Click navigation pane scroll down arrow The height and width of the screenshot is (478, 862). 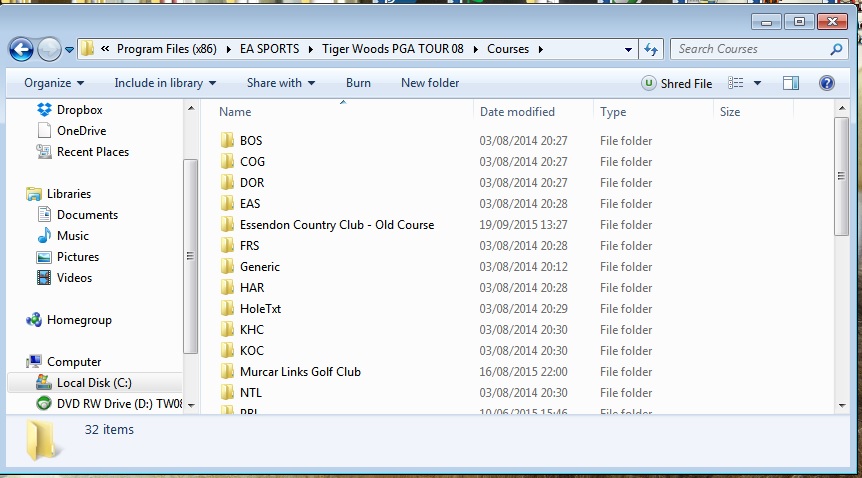click(x=191, y=406)
